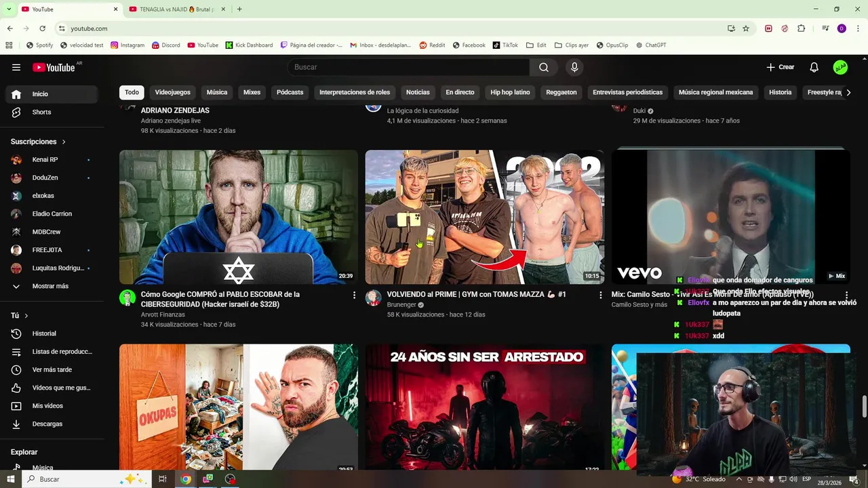Switch to the TENAGLIA vs NAJID tab

176,9
